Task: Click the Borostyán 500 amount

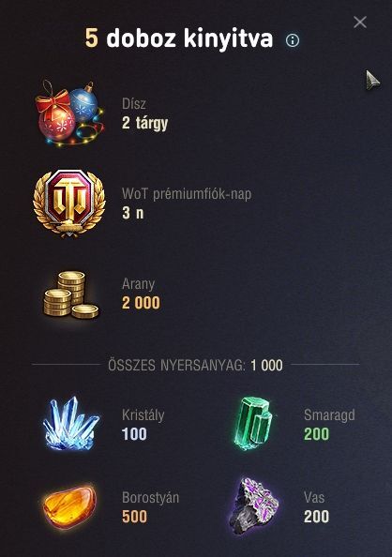Action: coord(134,517)
